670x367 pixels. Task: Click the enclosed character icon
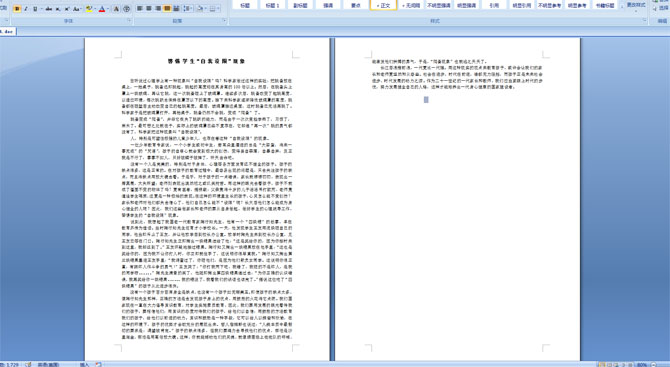pos(126,9)
